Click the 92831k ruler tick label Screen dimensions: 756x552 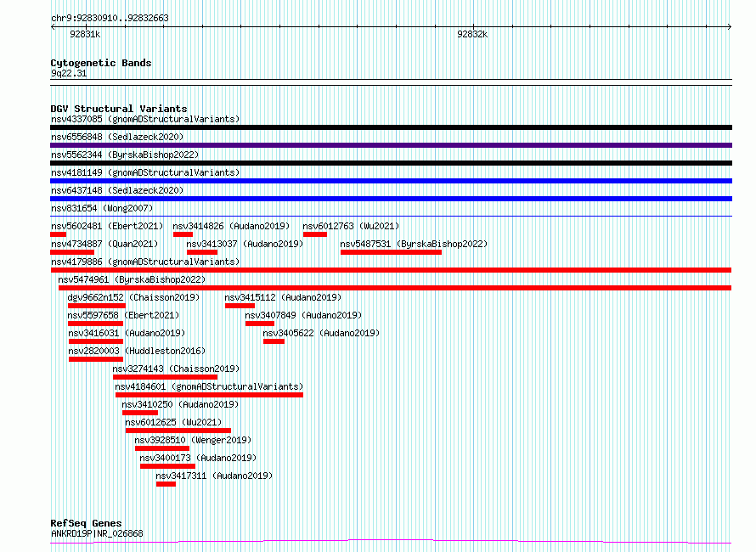[x=85, y=34]
